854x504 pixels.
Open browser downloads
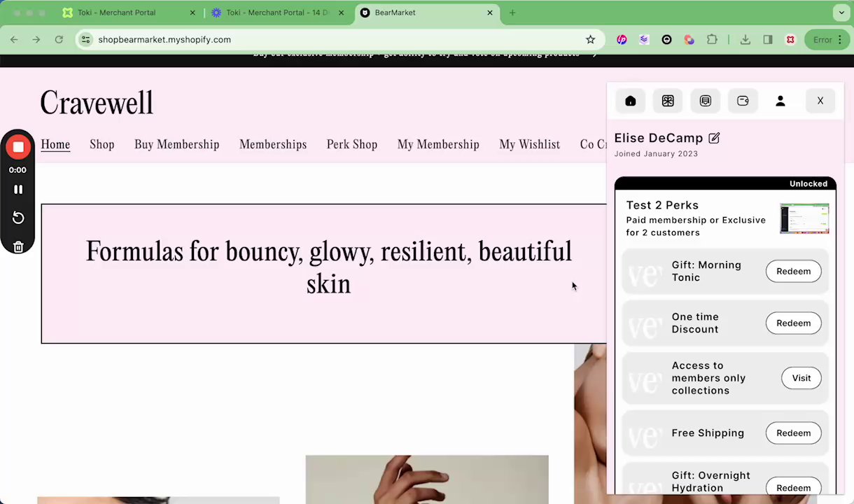[745, 40]
